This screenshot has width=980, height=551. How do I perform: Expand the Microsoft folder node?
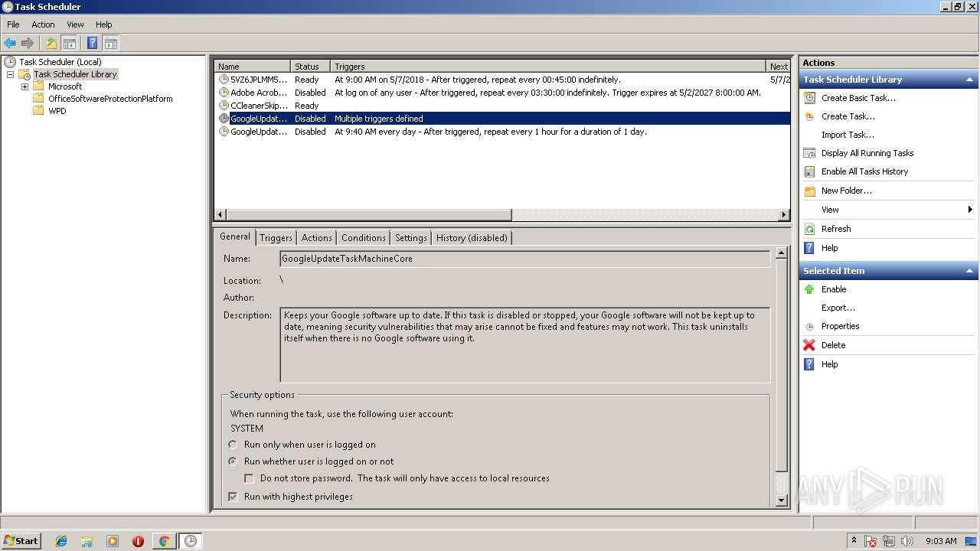24,86
